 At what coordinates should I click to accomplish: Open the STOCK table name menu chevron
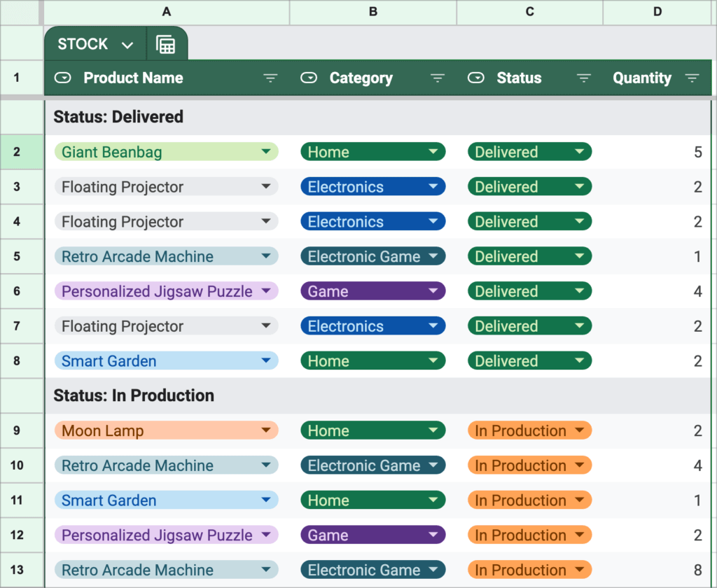pos(127,45)
